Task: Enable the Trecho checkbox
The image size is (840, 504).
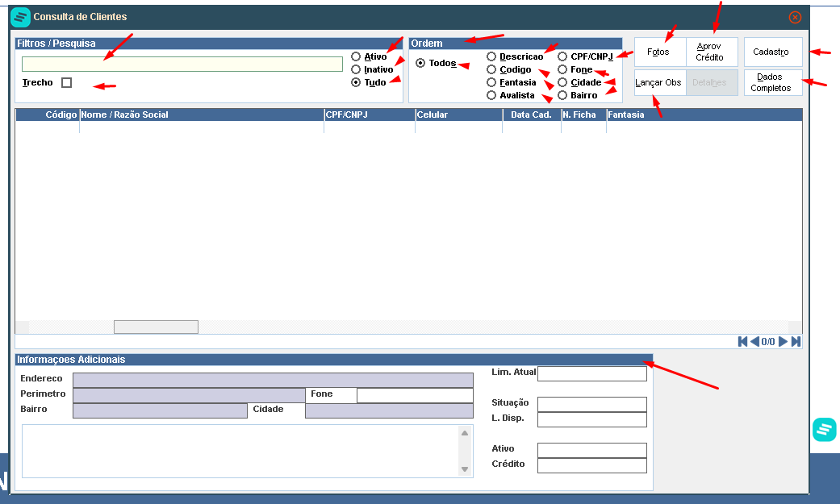Action: click(66, 82)
